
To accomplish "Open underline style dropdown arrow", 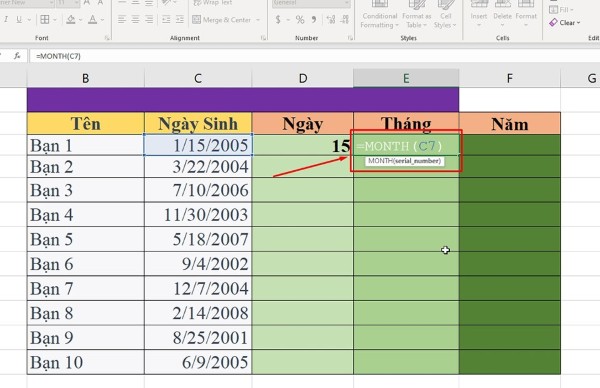I will tap(29, 20).
